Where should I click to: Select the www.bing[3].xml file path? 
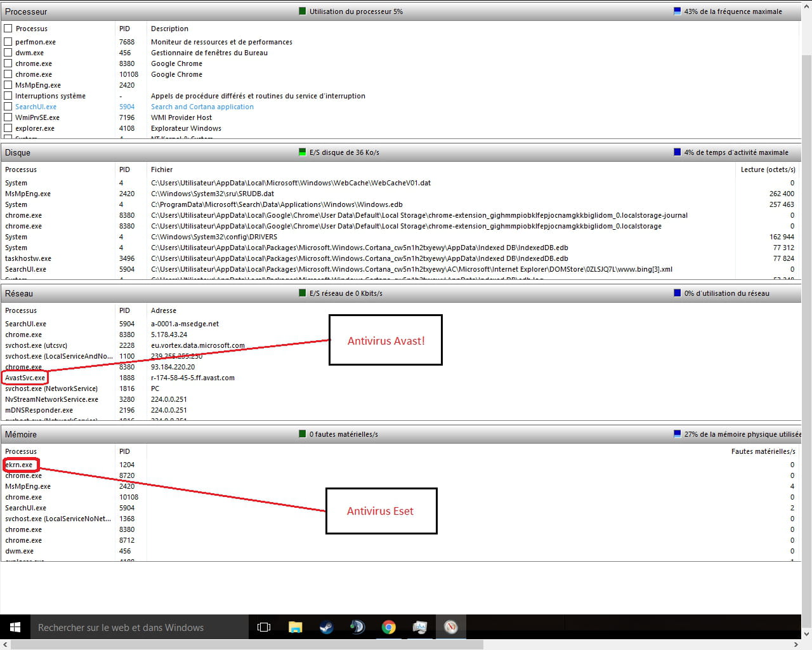412,269
